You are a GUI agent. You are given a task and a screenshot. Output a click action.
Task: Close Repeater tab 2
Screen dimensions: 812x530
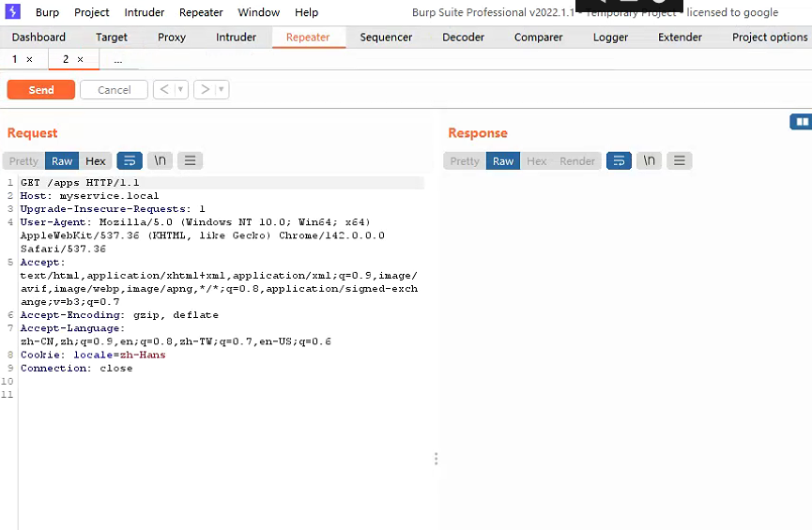[81, 59]
